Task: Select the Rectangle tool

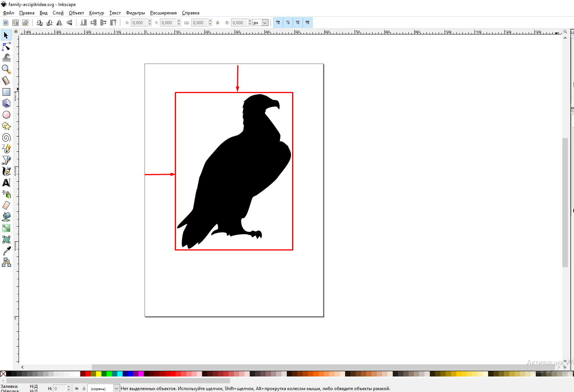Action: pos(6,92)
